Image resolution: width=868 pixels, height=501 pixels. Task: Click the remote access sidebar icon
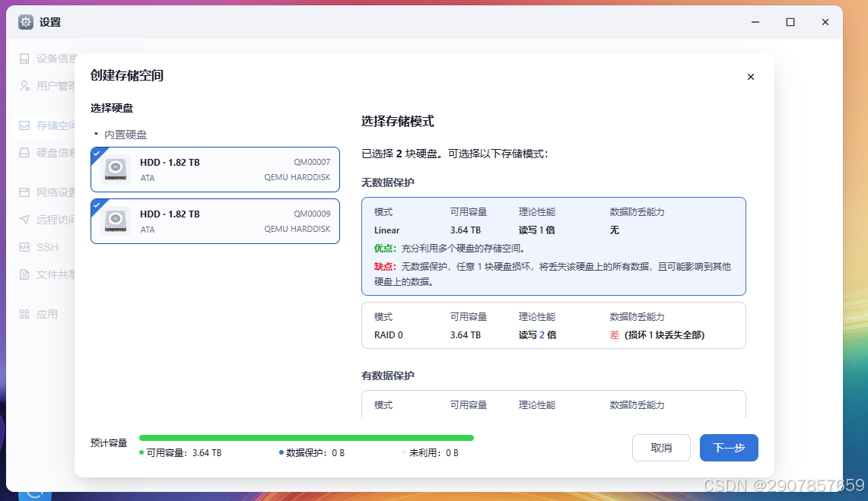click(x=24, y=220)
